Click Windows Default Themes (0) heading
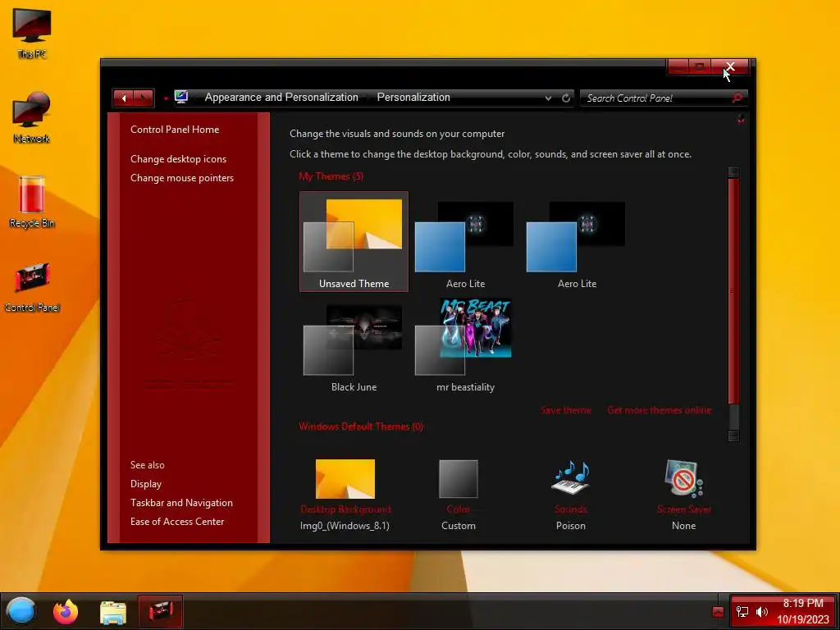This screenshot has width=840, height=630. click(x=361, y=427)
